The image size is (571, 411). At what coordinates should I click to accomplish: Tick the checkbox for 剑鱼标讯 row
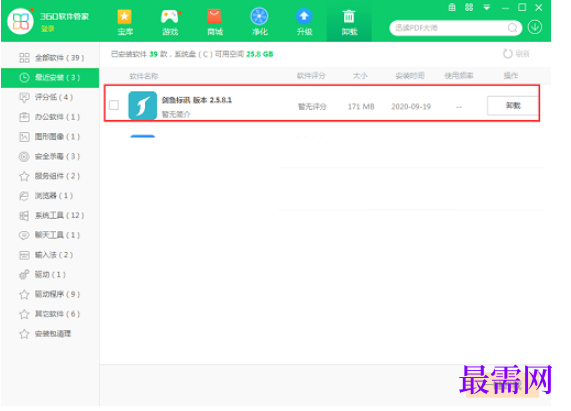pyautogui.click(x=114, y=105)
